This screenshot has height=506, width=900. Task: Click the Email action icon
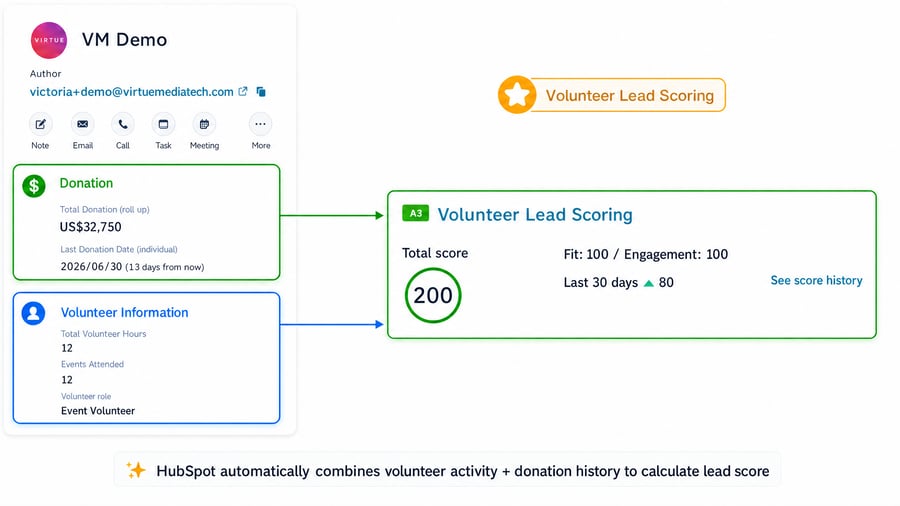pos(83,124)
